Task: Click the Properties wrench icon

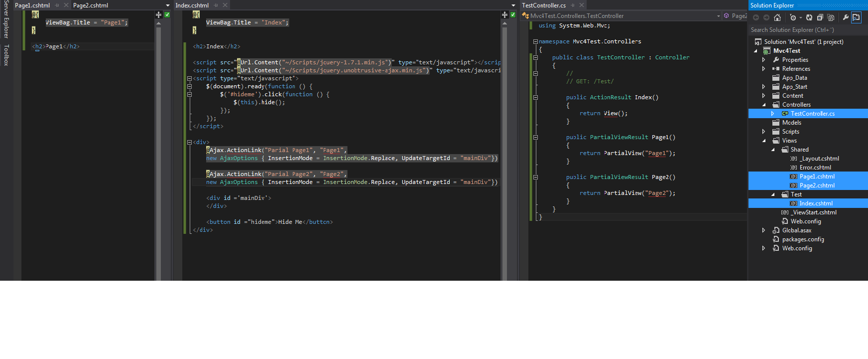Action: click(846, 17)
